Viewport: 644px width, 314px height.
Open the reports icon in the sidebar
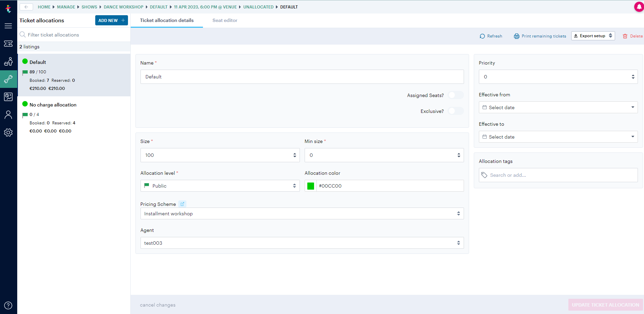point(8,97)
